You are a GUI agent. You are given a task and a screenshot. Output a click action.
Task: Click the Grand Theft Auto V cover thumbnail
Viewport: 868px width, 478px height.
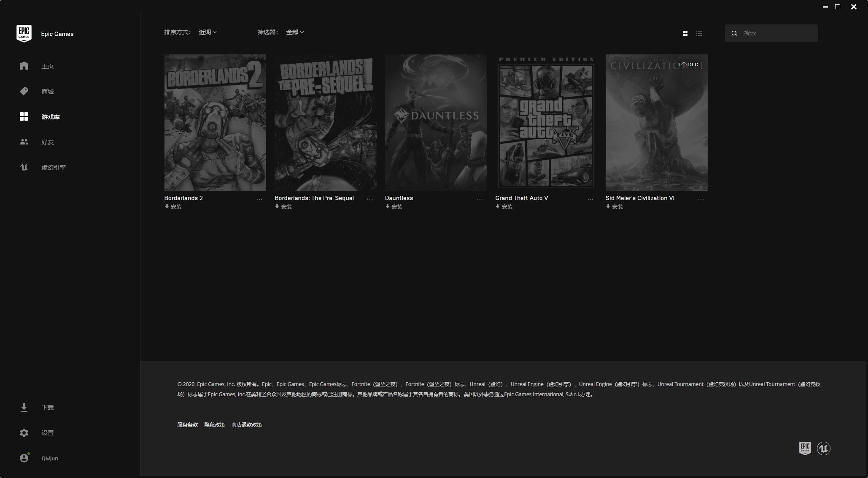pos(546,122)
